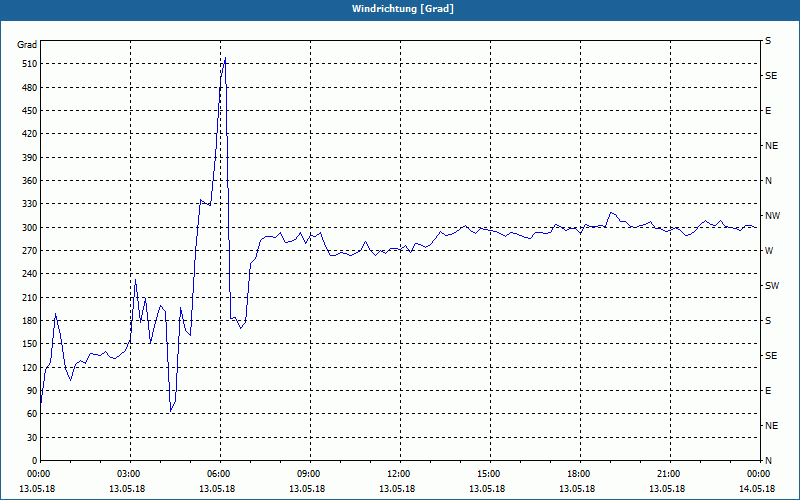Select the 15:00 time label
800x500 pixels.
pyautogui.click(x=487, y=474)
